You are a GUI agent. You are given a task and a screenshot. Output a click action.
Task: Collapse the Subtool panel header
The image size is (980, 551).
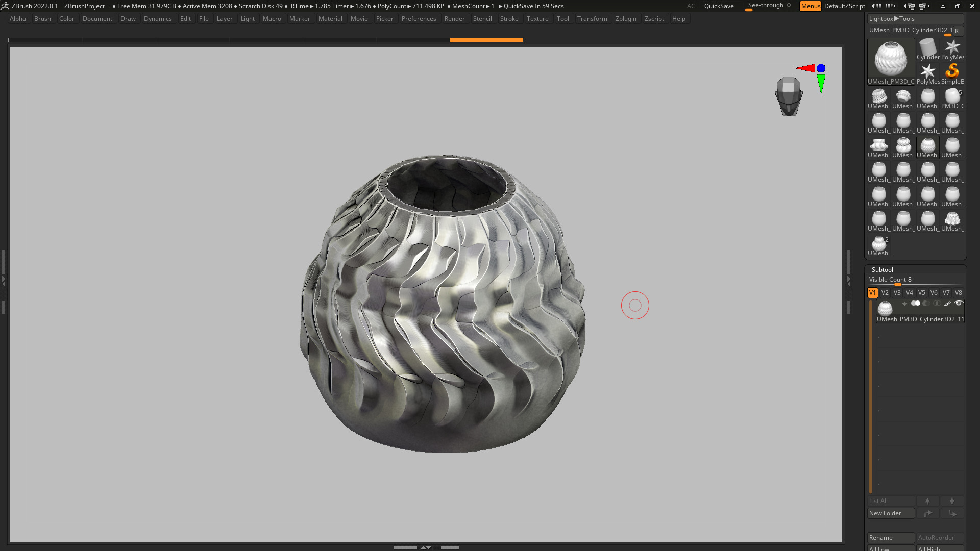pos(883,270)
